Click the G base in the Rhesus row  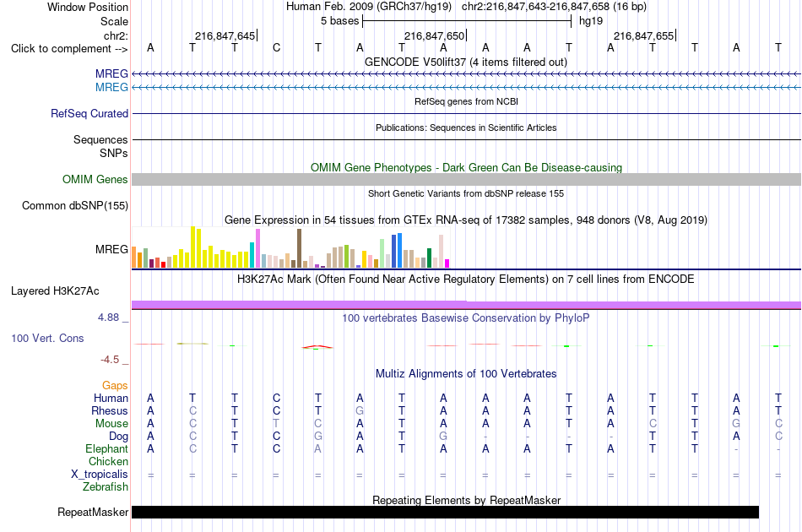(360, 410)
